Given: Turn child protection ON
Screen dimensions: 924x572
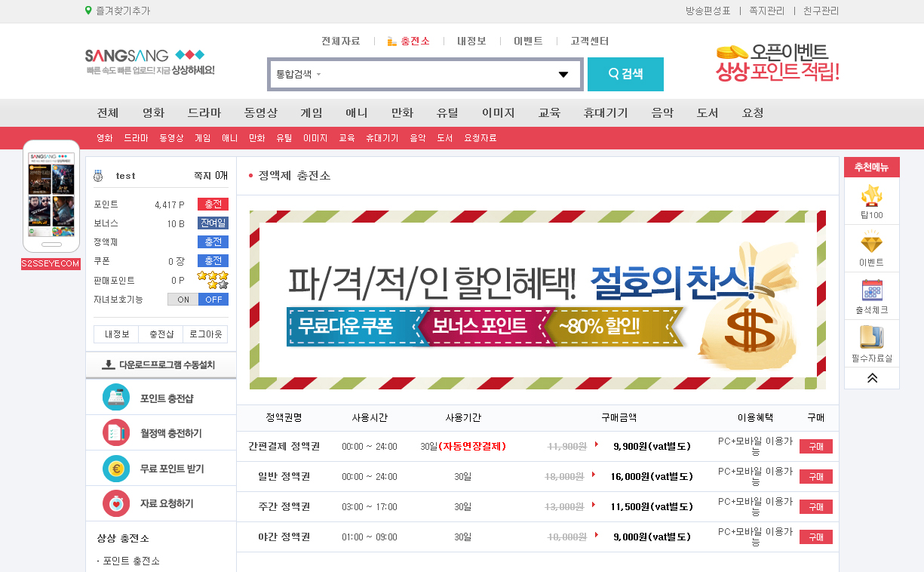Looking at the screenshot, I should click(183, 300).
